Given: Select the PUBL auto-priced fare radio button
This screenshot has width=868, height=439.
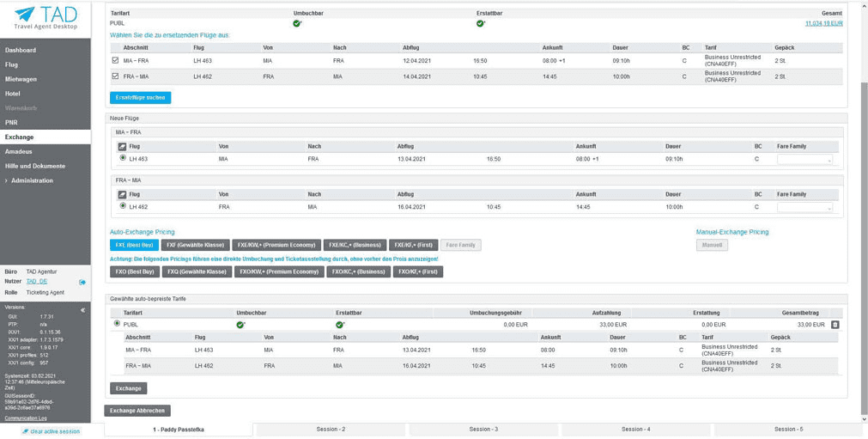Looking at the screenshot, I should tap(117, 324).
